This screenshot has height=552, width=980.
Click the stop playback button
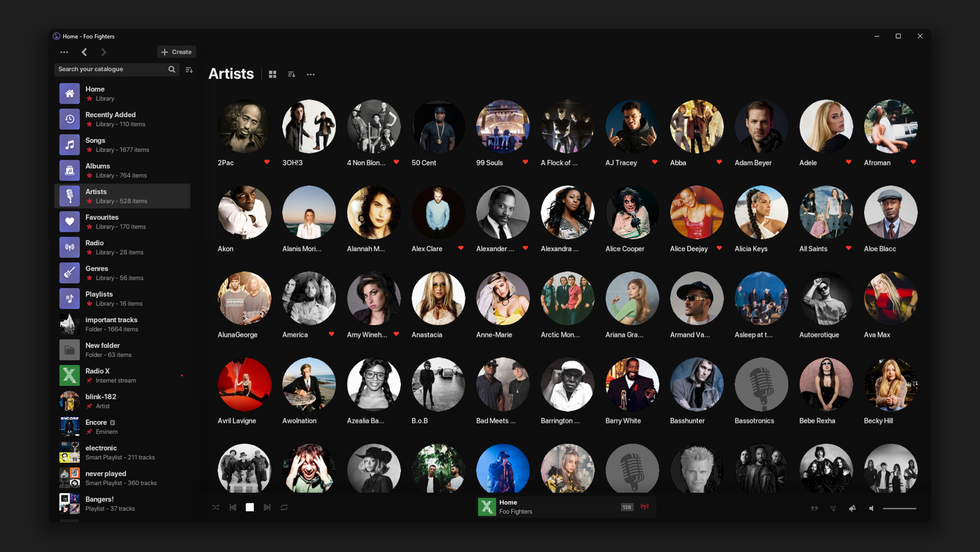[250, 507]
